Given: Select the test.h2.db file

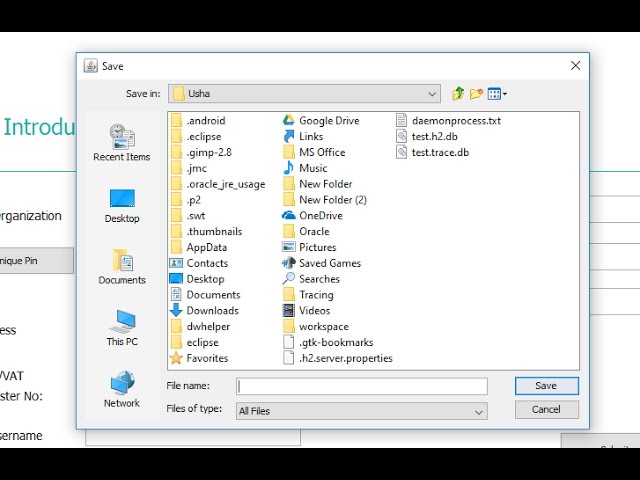Looking at the screenshot, I should point(427,136).
